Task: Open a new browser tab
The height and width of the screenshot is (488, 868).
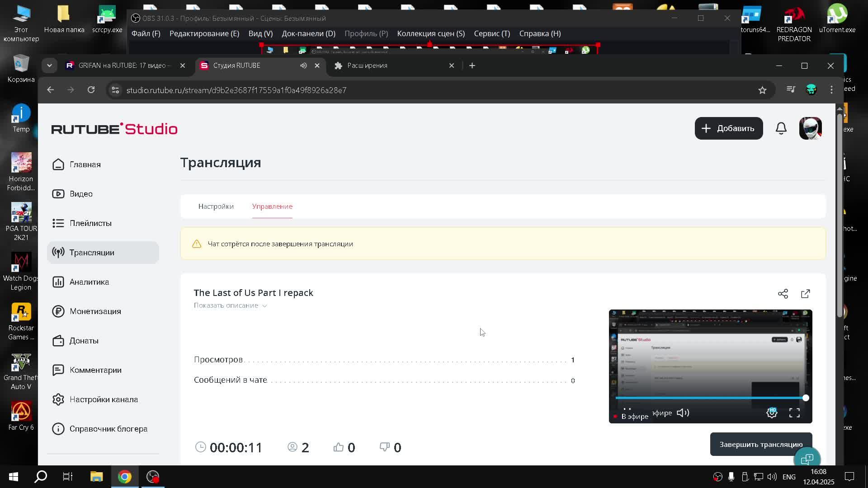Action: pyautogui.click(x=472, y=66)
